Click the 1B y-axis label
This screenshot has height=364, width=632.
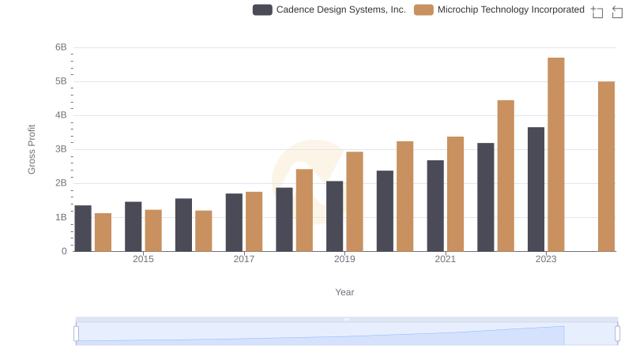pyautogui.click(x=61, y=217)
